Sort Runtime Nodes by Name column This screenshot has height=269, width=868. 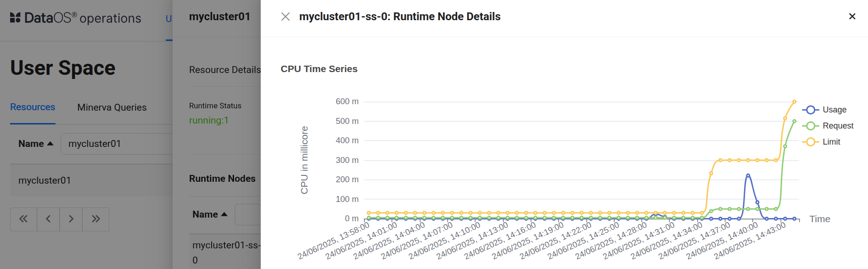210,214
